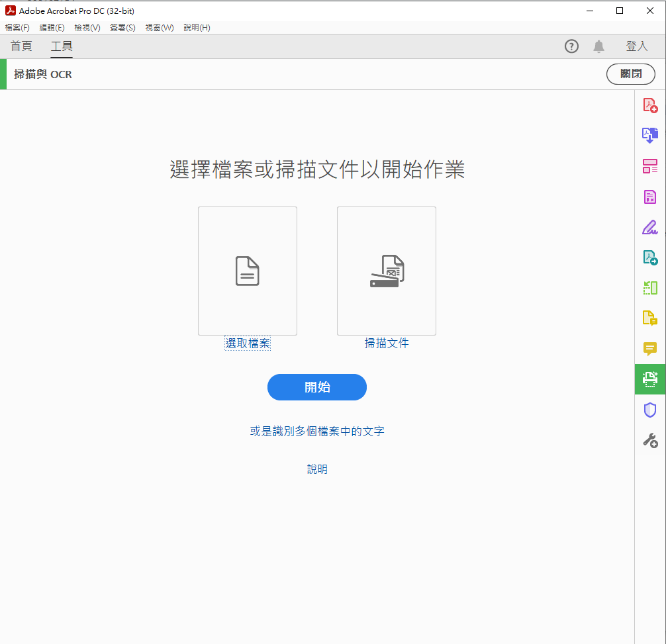Select the 選取檔案 file thumbnail box

point(247,271)
